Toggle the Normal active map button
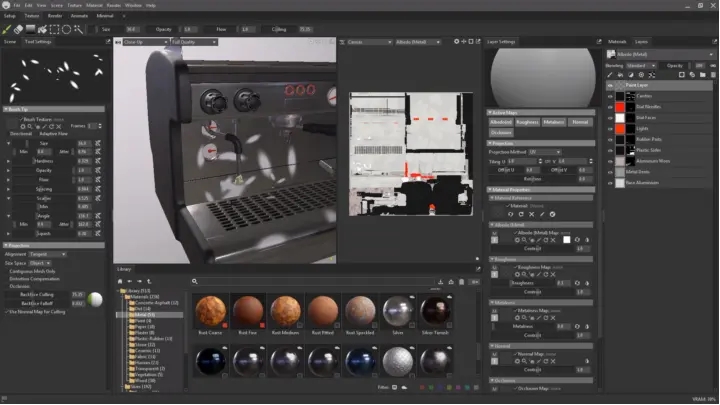 point(580,122)
